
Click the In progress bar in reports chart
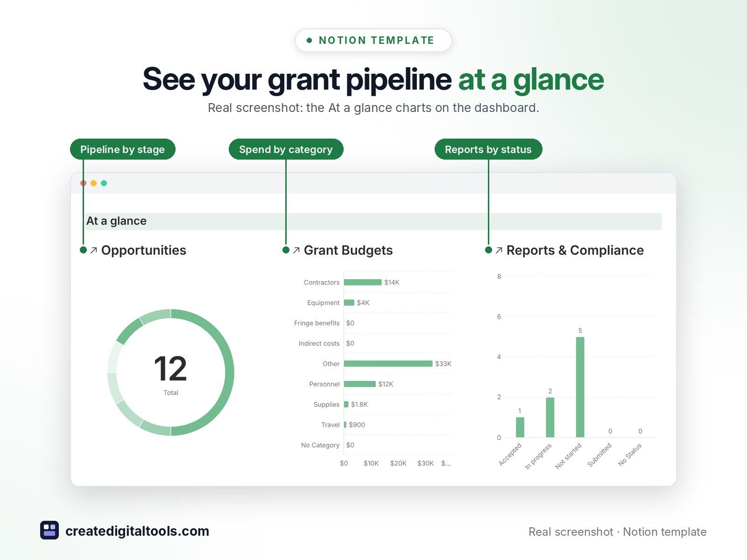pyautogui.click(x=550, y=417)
